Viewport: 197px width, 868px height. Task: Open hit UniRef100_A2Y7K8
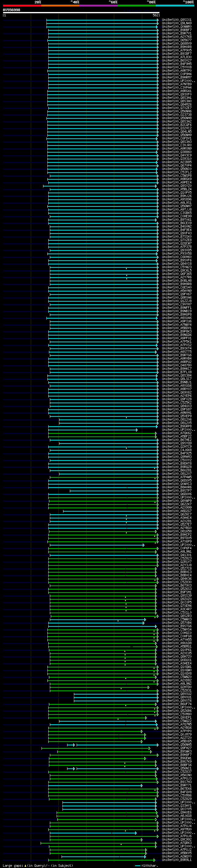(176, 37)
